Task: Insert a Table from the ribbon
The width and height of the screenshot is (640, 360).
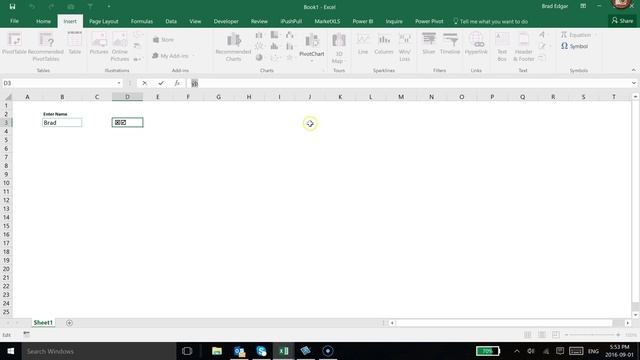Action: (75, 43)
